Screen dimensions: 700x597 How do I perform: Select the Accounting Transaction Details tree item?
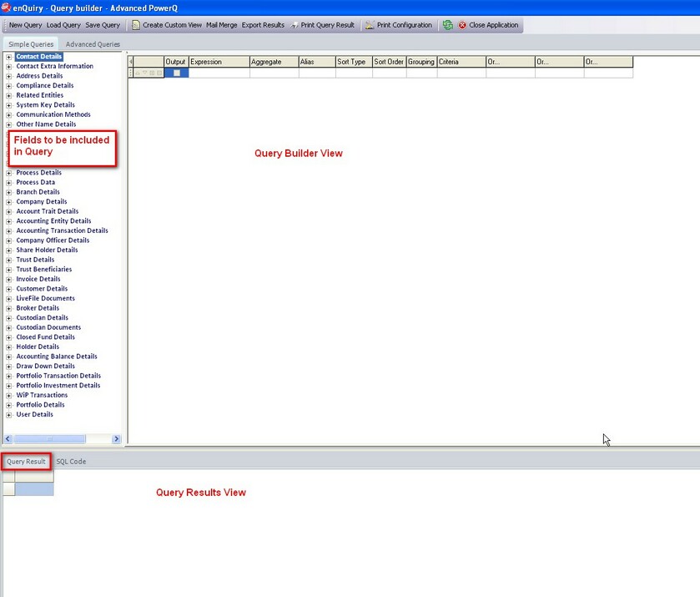62,231
